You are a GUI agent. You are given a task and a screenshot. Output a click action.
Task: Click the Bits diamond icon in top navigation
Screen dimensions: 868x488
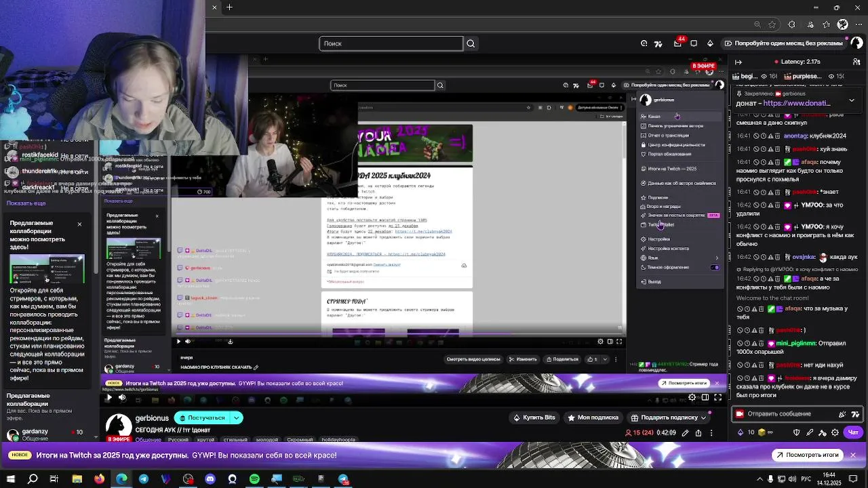click(x=710, y=43)
